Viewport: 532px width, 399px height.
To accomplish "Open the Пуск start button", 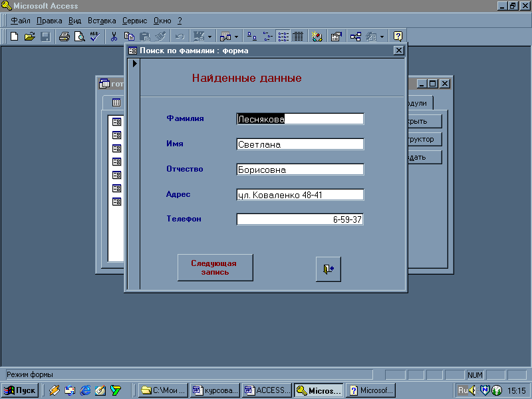I will [20, 390].
